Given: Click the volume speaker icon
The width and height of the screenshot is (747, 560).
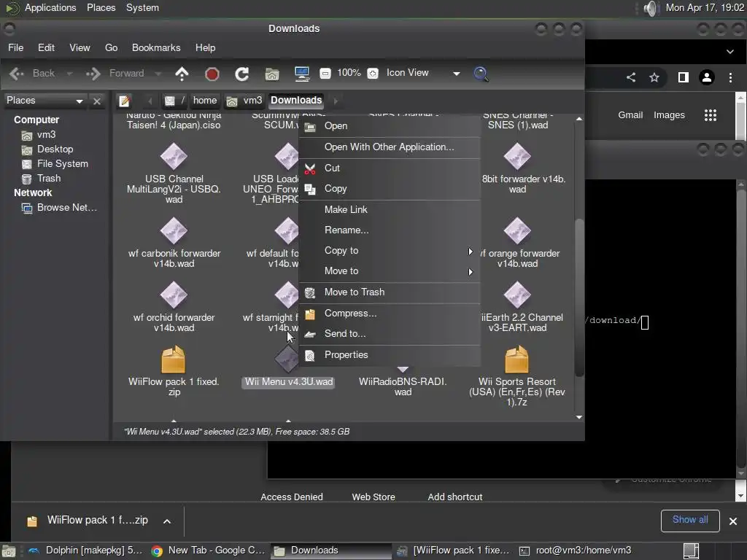Looking at the screenshot, I should pyautogui.click(x=651, y=8).
